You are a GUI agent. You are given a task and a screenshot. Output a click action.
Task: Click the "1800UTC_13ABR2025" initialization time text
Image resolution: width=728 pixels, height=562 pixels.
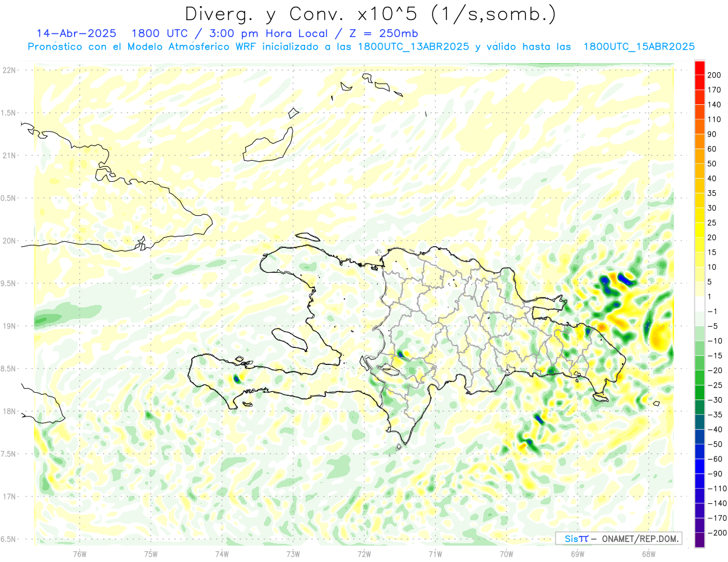point(414,47)
